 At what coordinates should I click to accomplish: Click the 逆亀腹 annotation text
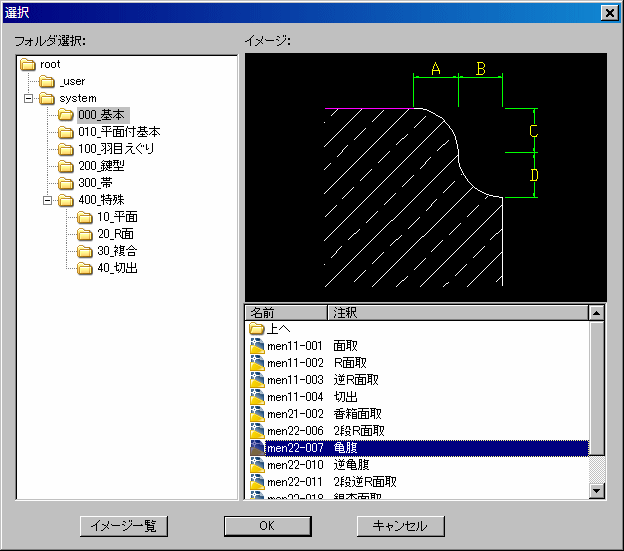tap(351, 465)
